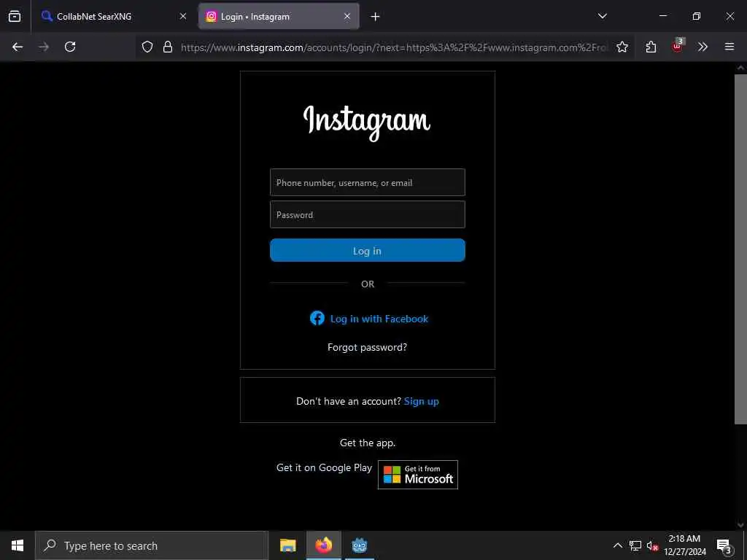Close the CollabNet SearXNG tab

click(x=183, y=16)
